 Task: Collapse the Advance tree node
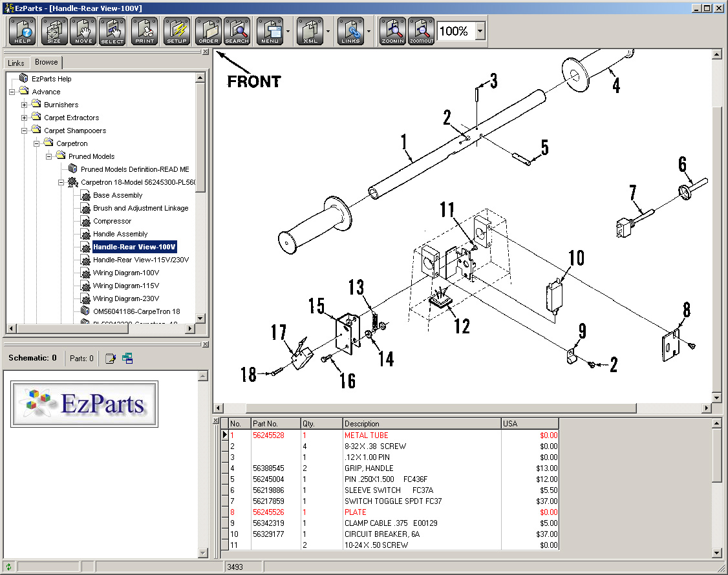12,92
